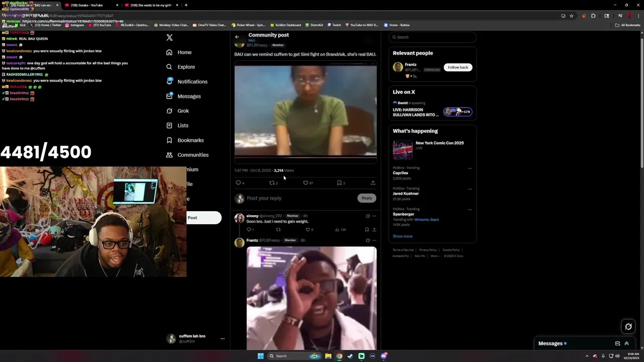644x362 pixels.
Task: Open Messages in the sidebar
Action: (183, 96)
